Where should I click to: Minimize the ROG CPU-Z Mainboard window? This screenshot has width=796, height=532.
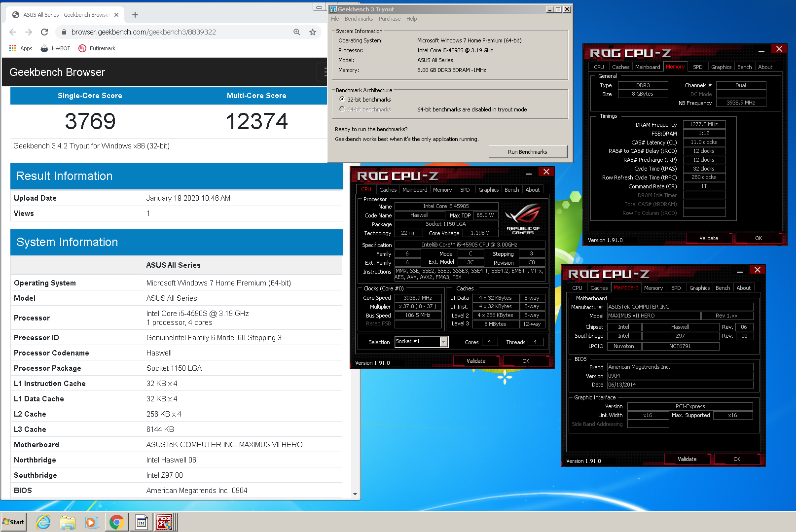click(740, 270)
